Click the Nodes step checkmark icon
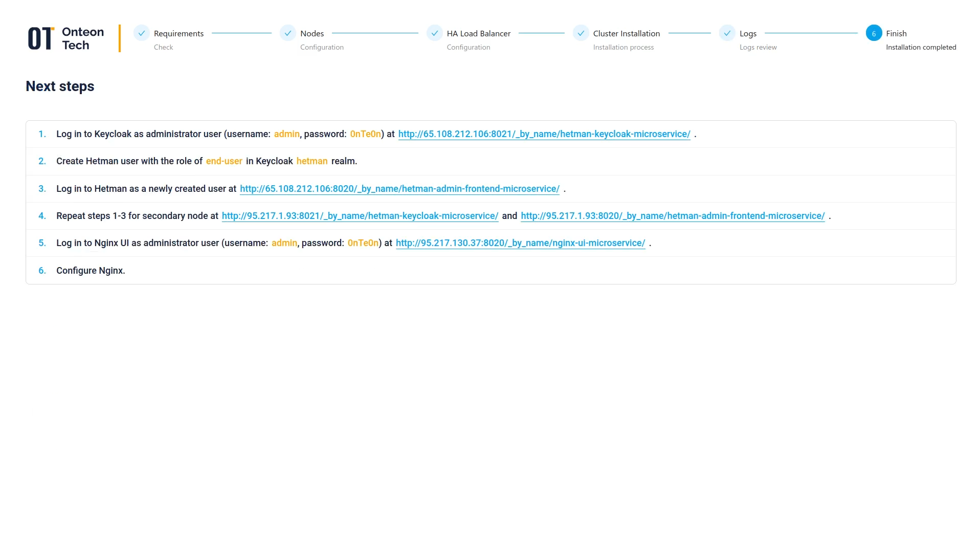Screen dimensions: 980x551 [288, 33]
